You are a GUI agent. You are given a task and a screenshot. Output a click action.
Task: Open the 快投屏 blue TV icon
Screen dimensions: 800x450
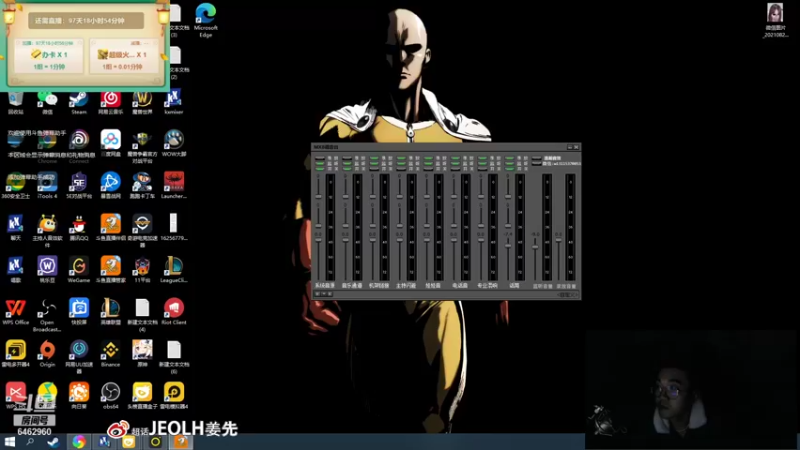79,311
